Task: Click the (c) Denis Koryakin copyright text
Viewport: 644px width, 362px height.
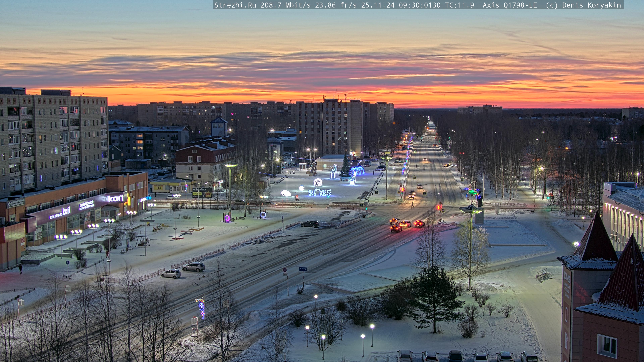Action: click(x=583, y=5)
